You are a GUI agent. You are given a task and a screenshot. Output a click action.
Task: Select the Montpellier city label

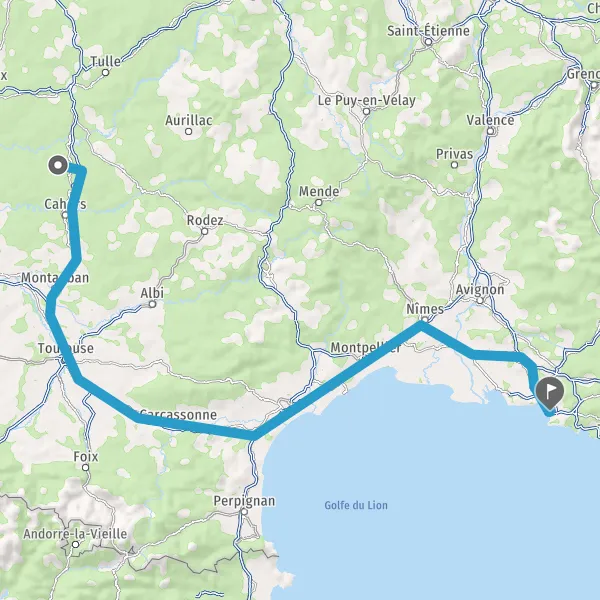pyautogui.click(x=366, y=347)
